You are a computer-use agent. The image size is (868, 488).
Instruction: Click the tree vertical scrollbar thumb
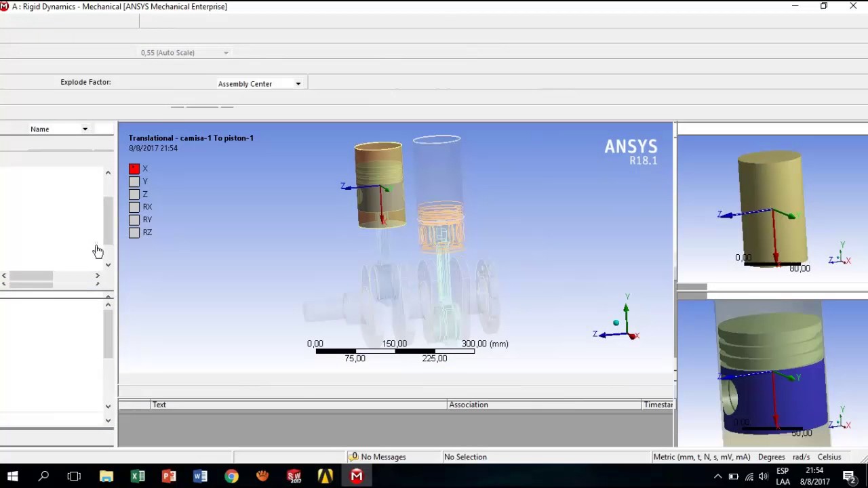pos(108,221)
